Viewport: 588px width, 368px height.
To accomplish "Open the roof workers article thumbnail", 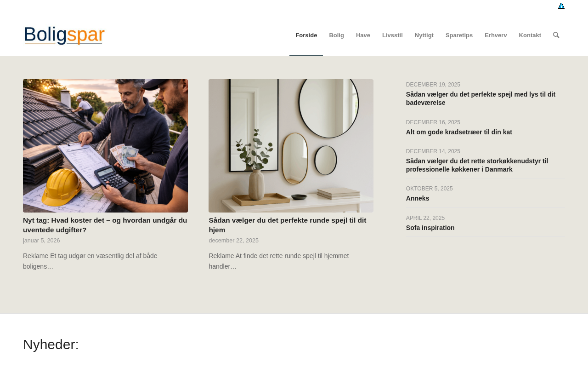I will tap(105, 146).
